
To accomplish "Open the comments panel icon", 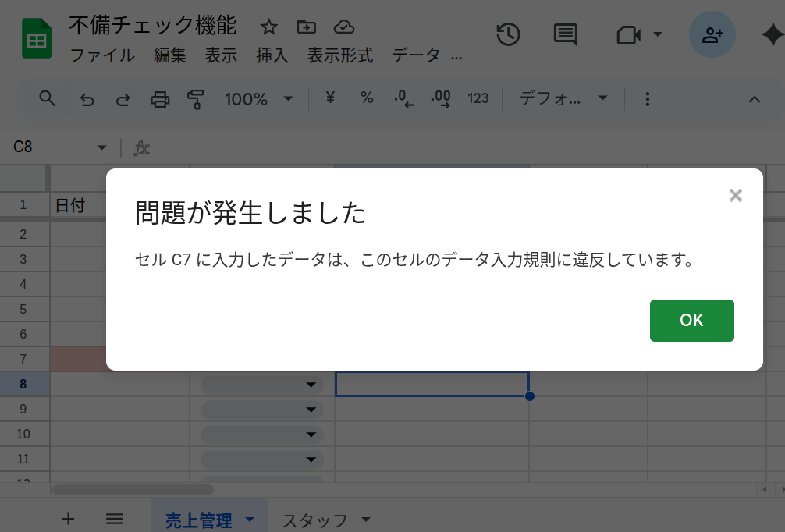I will (564, 35).
